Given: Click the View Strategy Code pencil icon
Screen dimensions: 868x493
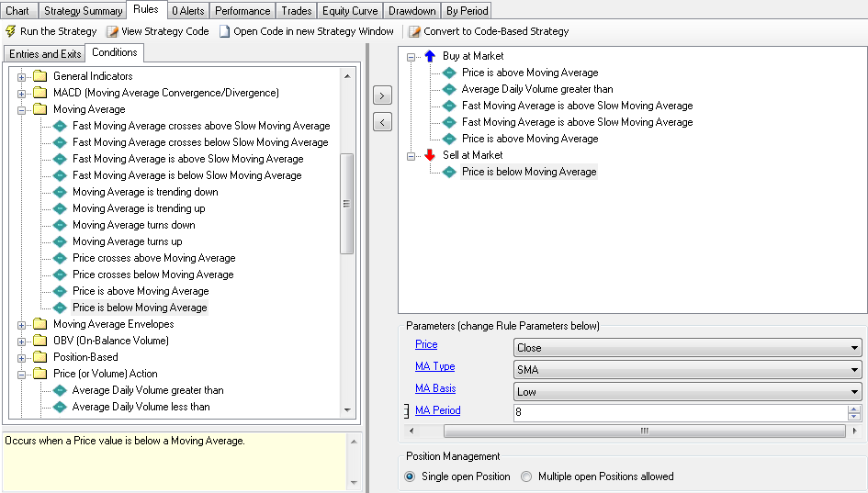Looking at the screenshot, I should [112, 31].
